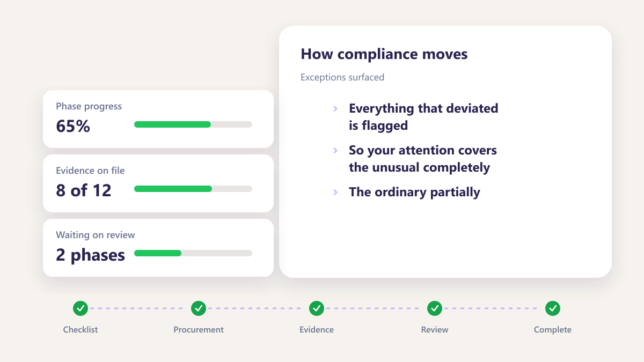This screenshot has width=644, height=362.
Task: Click the 65% phase progress value
Action: (73, 127)
